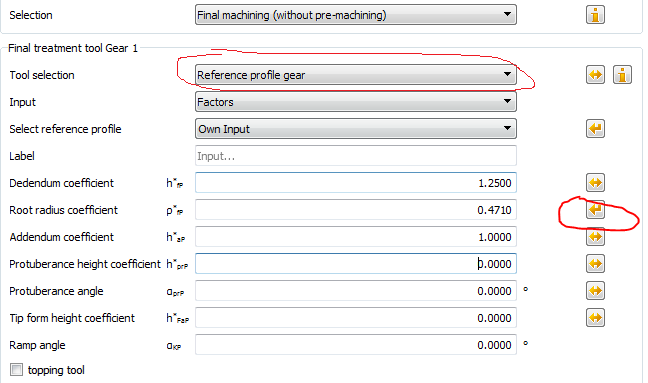The image size is (648, 383).
Task: Click the 'Tip form height coefficient' label
Action: (72, 318)
